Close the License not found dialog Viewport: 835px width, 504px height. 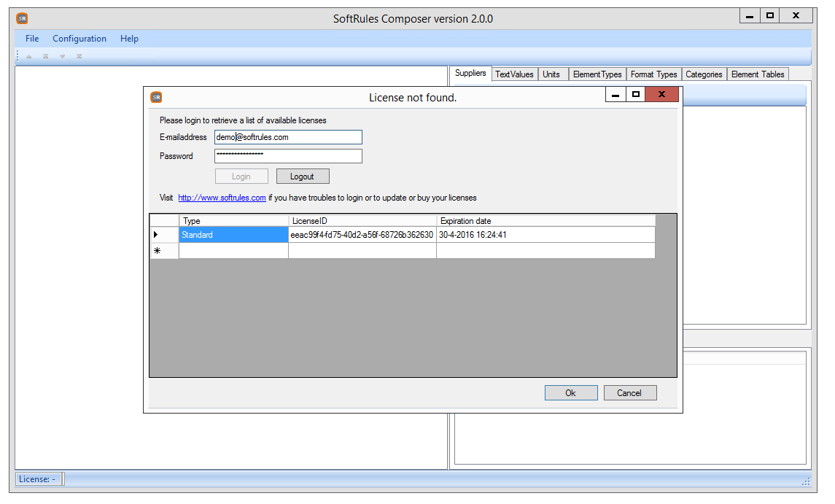(662, 94)
